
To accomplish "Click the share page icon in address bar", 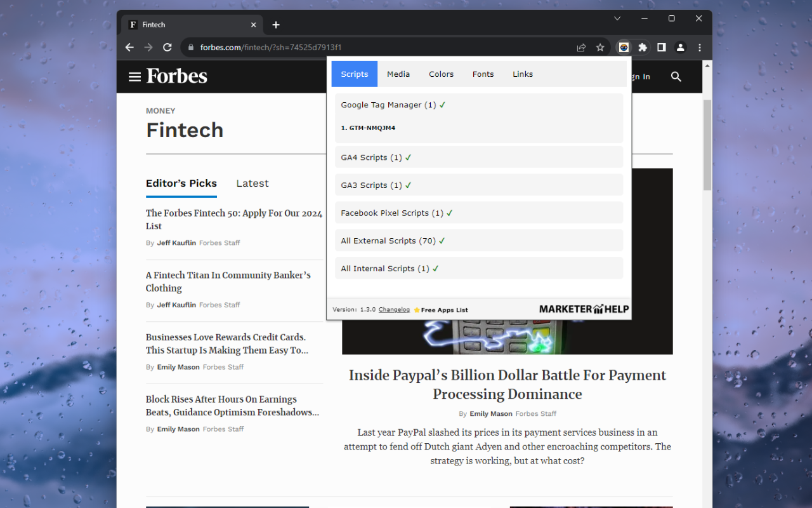I will point(581,48).
